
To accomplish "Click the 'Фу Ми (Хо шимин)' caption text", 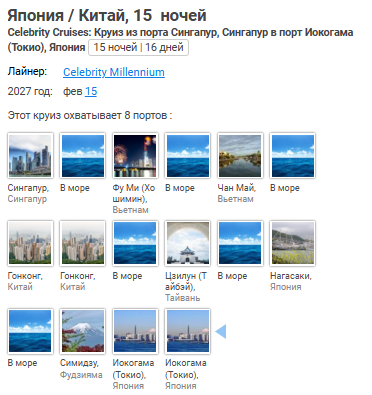I will (x=134, y=193).
